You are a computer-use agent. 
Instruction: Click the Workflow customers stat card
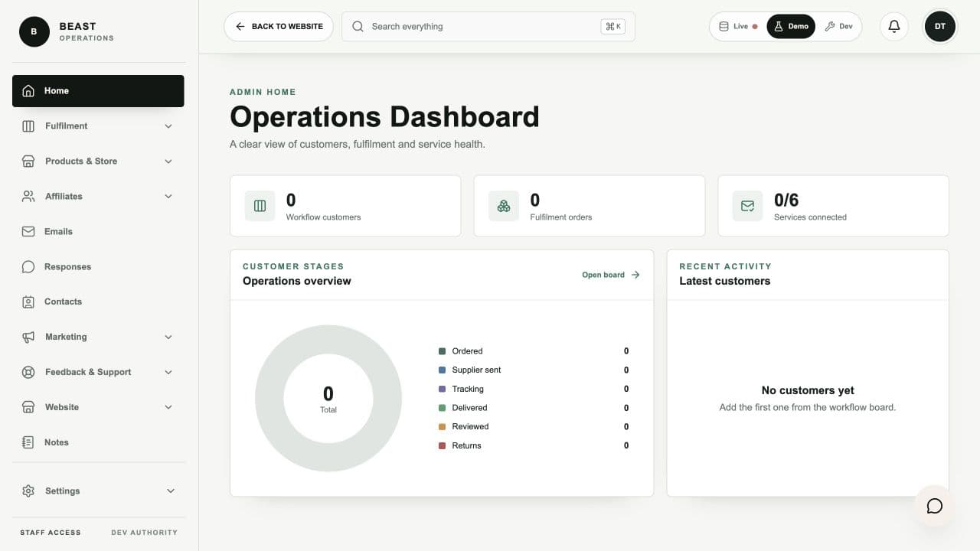pos(345,206)
